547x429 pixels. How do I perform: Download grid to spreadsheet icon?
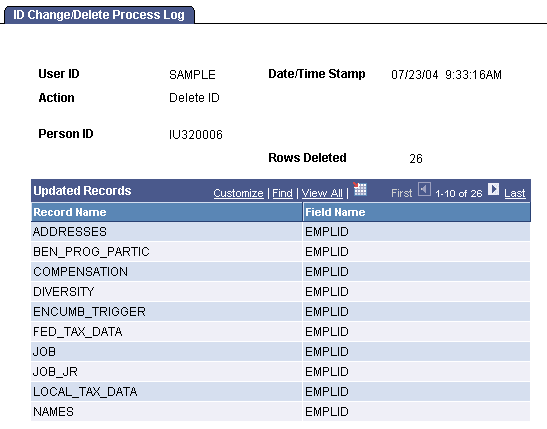360,189
